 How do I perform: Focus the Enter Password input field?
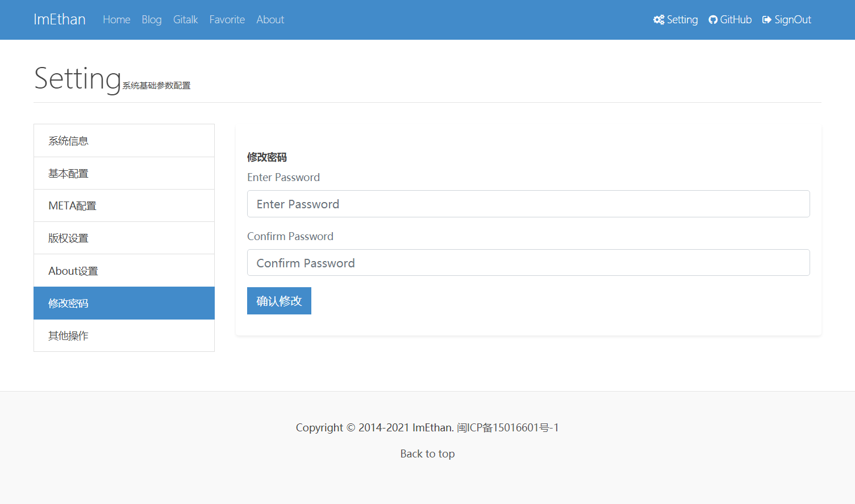tap(528, 204)
